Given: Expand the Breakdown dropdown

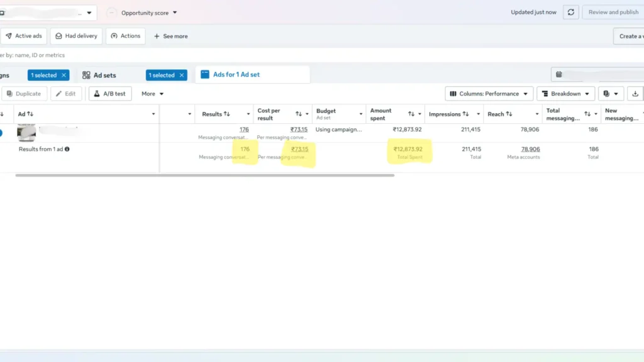Looking at the screenshot, I should pyautogui.click(x=565, y=94).
